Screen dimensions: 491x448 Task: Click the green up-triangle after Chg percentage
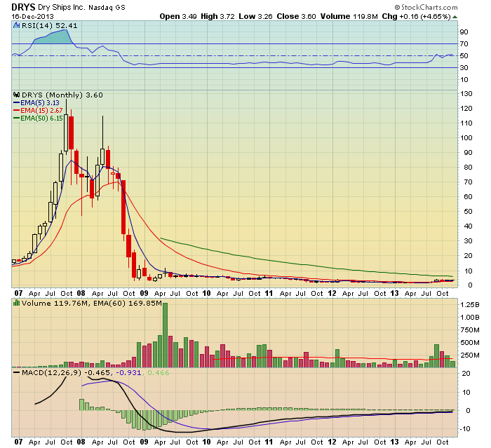pyautogui.click(x=455, y=17)
